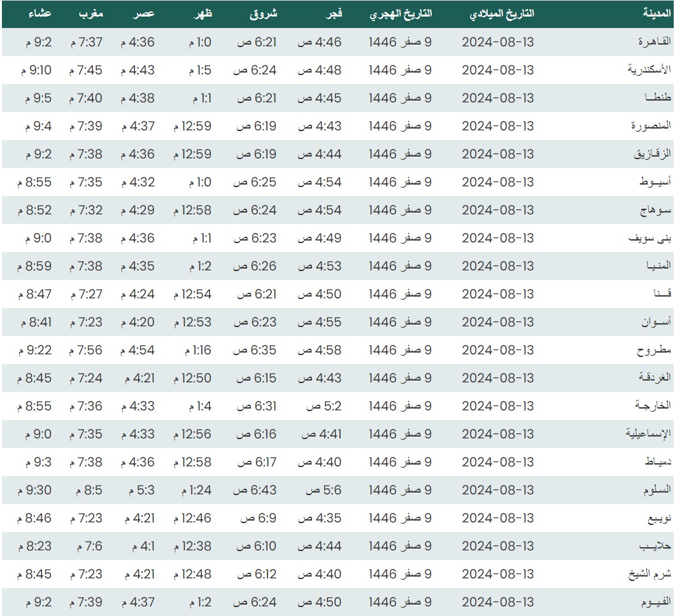Click the عصر column header
The width and height of the screenshot is (675, 616).
143,14
